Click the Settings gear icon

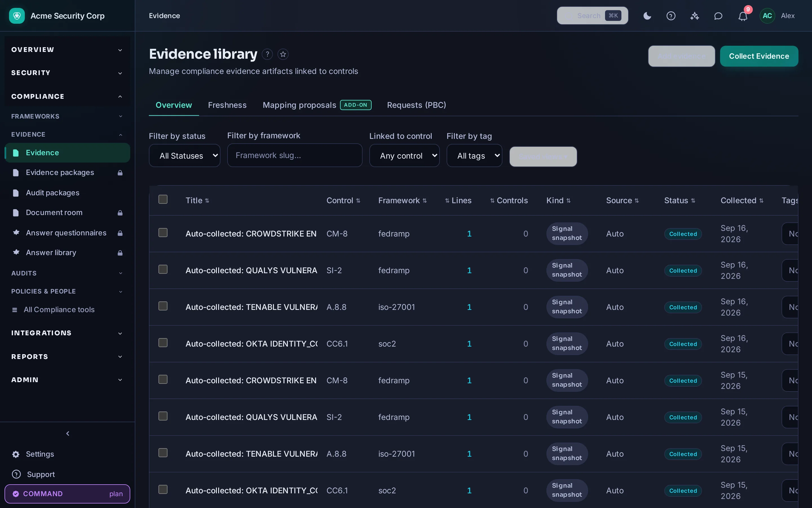(x=16, y=454)
